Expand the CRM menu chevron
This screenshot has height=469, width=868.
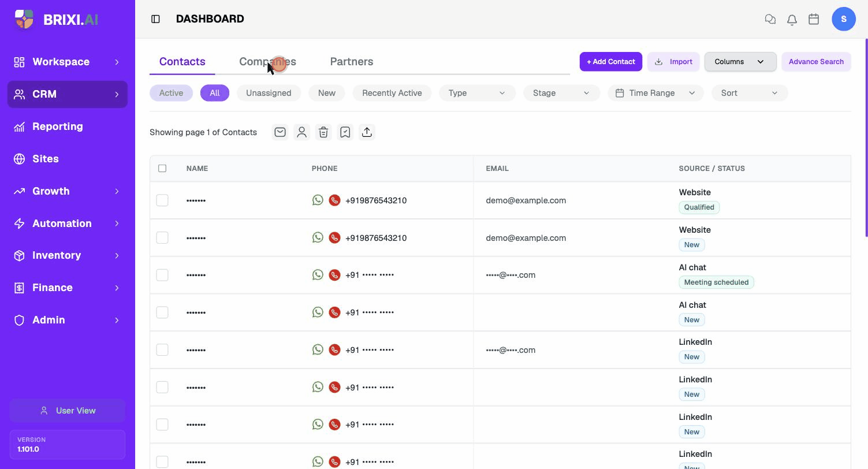117,94
